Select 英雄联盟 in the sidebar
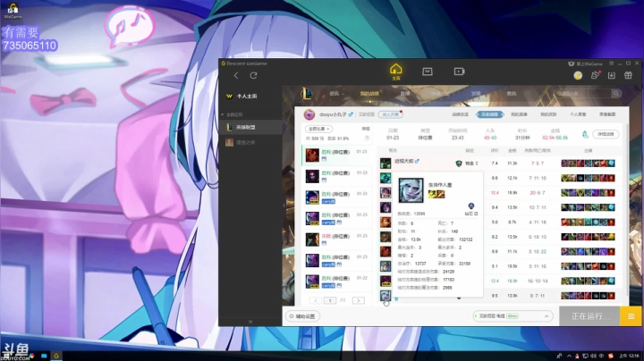 click(x=250, y=127)
